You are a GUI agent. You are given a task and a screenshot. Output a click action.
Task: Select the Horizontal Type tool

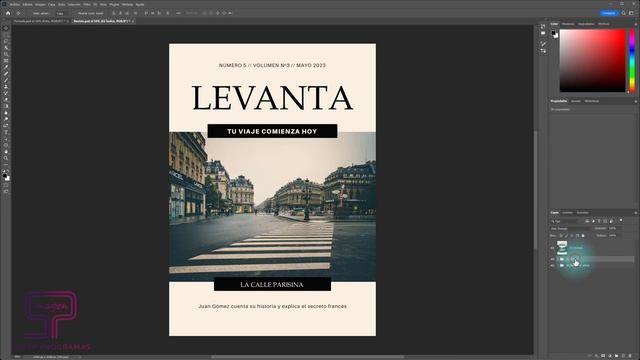6,132
